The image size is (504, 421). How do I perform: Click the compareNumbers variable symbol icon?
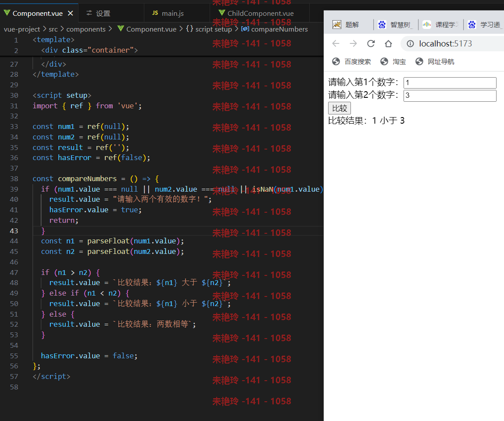point(245,29)
